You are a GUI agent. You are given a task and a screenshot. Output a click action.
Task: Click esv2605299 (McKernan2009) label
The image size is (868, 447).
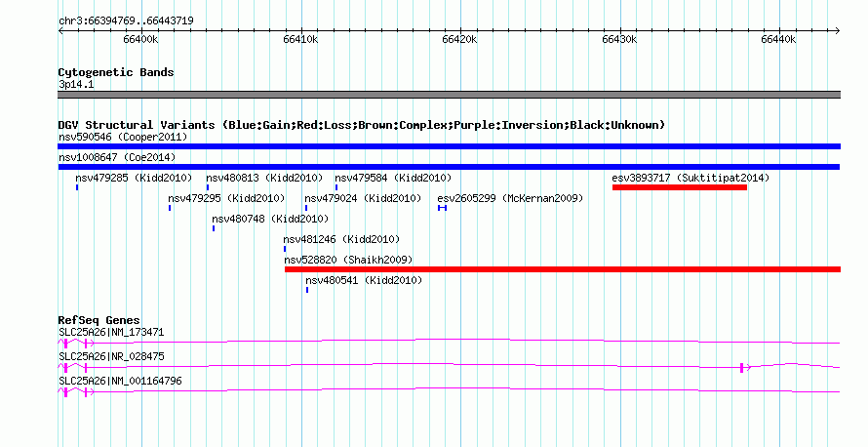(x=510, y=198)
